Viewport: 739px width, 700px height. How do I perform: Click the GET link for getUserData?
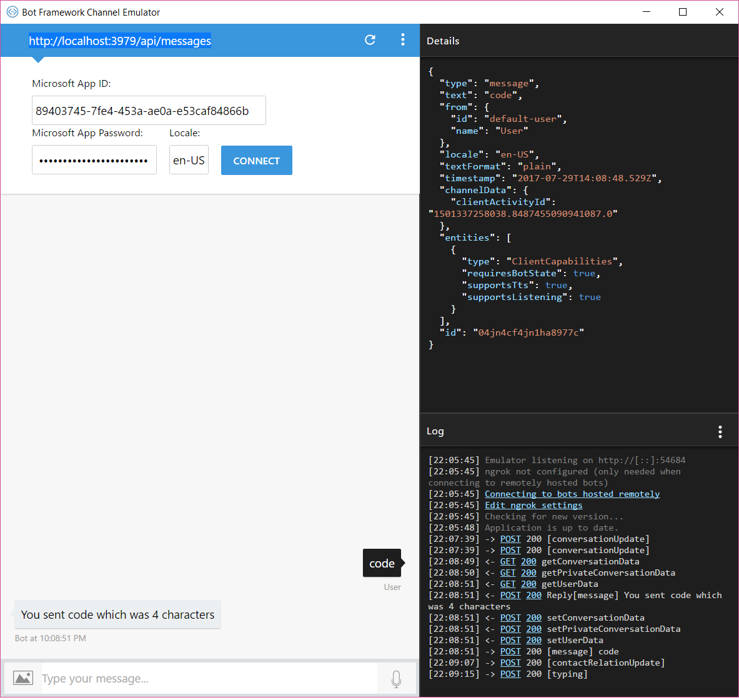point(508,583)
